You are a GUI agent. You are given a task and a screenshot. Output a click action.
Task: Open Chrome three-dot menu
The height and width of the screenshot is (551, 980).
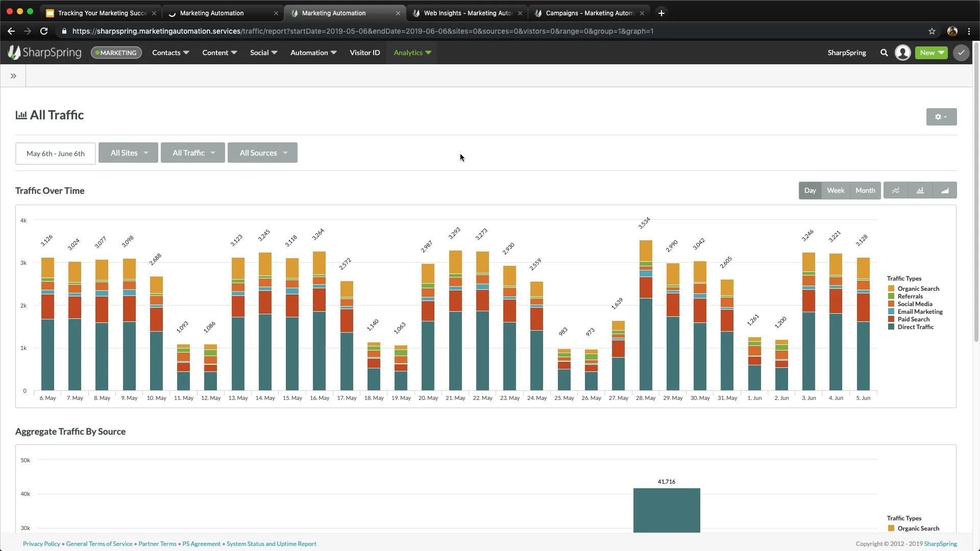(x=969, y=31)
